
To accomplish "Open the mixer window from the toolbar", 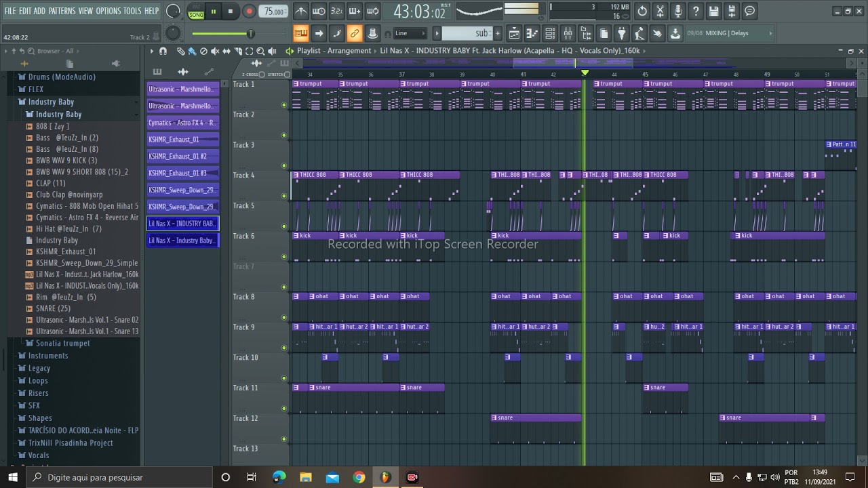I will (568, 33).
